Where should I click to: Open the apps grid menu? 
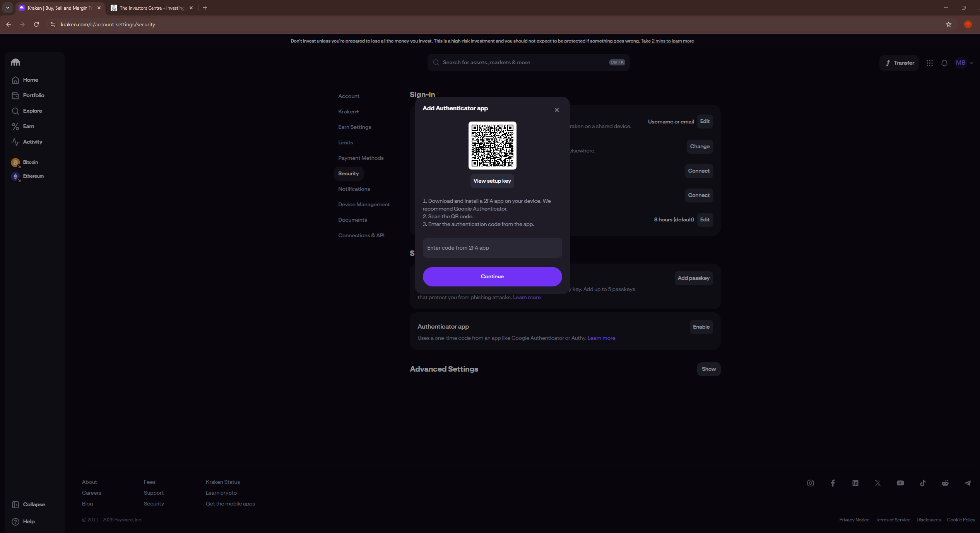click(x=930, y=63)
